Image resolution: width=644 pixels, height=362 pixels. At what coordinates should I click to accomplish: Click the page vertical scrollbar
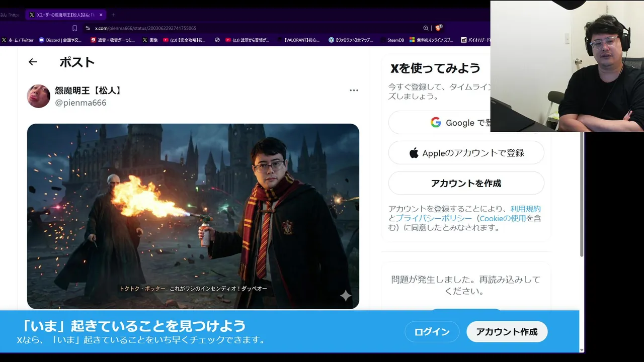(582, 194)
